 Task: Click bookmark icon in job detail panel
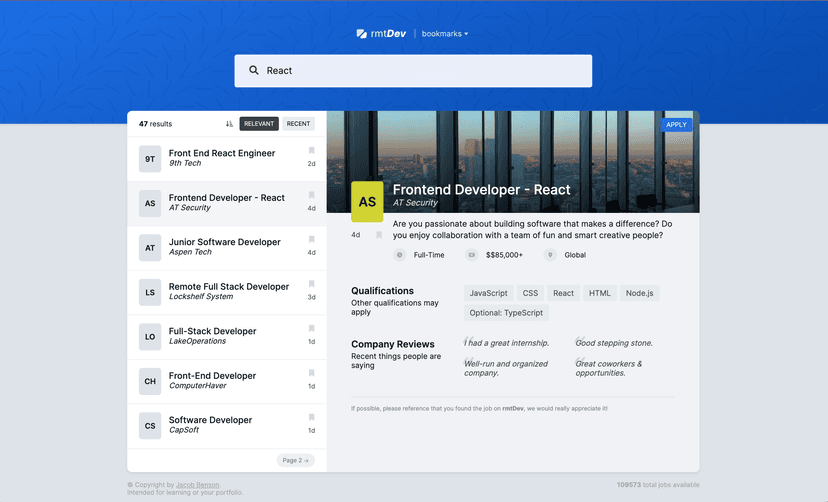[x=379, y=235]
